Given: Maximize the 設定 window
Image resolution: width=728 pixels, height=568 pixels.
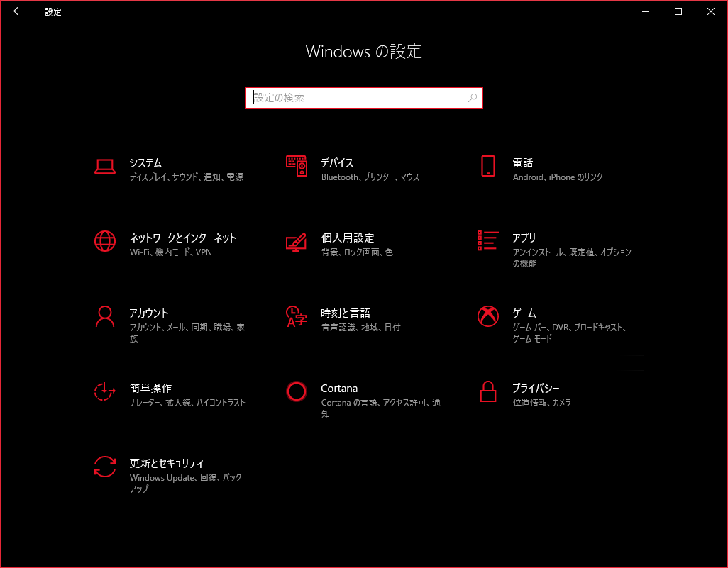Looking at the screenshot, I should (678, 11).
